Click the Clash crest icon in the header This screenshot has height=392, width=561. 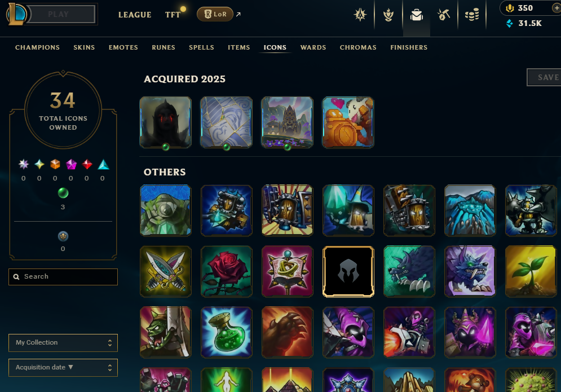tap(360, 15)
